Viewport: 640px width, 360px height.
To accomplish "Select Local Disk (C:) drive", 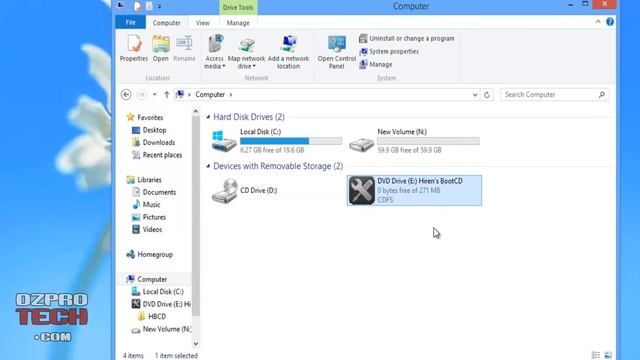I will [x=277, y=141].
